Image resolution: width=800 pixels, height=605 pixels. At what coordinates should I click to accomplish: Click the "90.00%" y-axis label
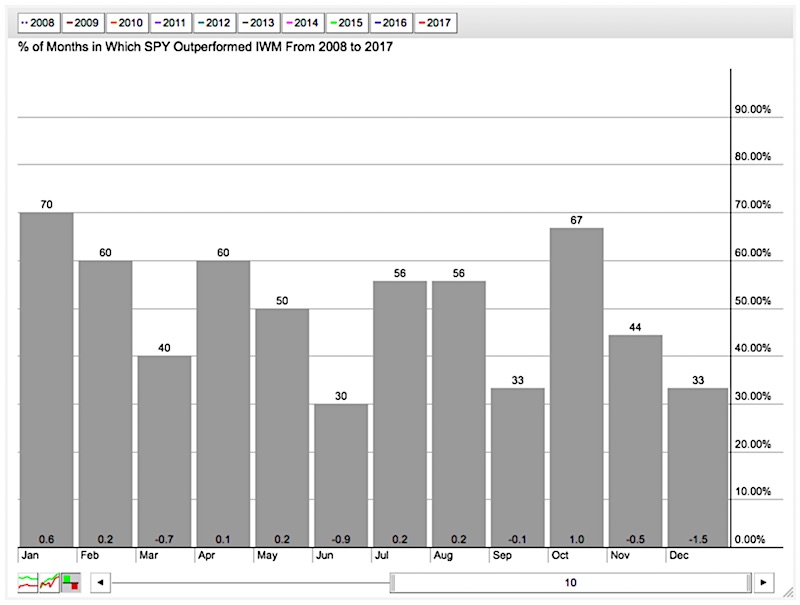753,110
